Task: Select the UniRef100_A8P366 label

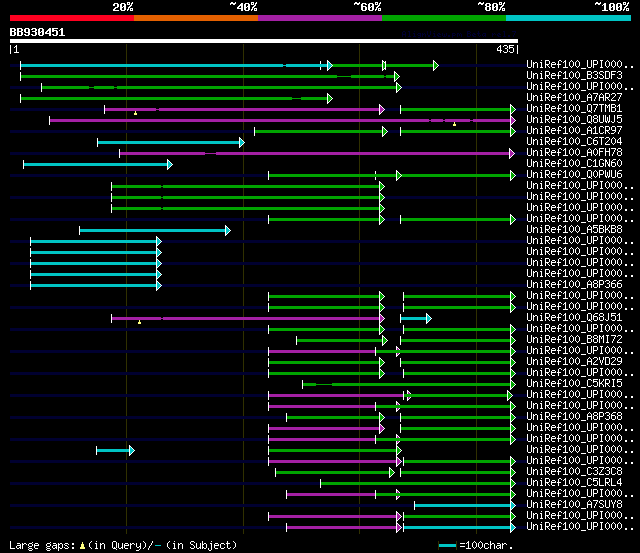Action: click(574, 284)
